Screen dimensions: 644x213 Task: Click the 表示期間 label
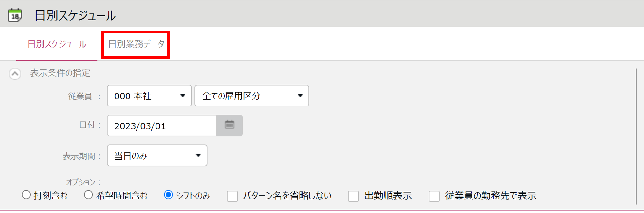click(79, 156)
